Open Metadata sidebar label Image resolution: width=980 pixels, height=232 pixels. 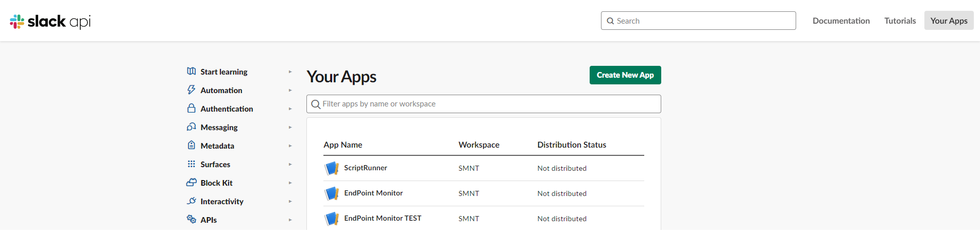click(217, 146)
